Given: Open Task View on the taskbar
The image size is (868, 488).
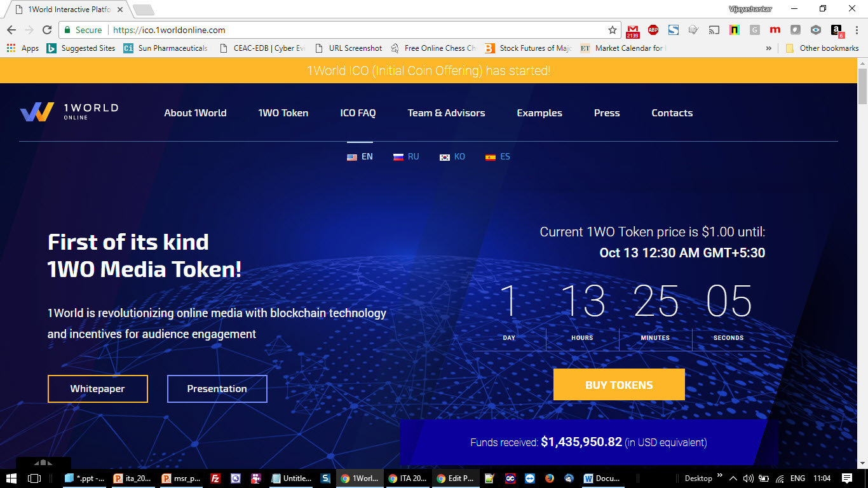Looking at the screenshot, I should point(34,478).
